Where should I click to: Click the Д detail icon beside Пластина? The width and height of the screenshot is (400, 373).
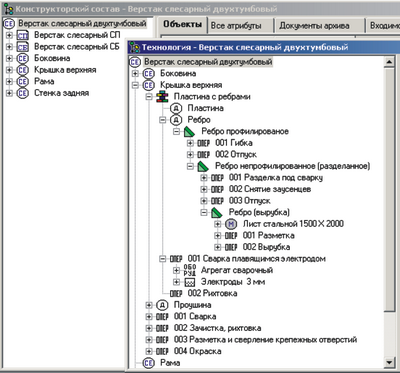point(176,108)
